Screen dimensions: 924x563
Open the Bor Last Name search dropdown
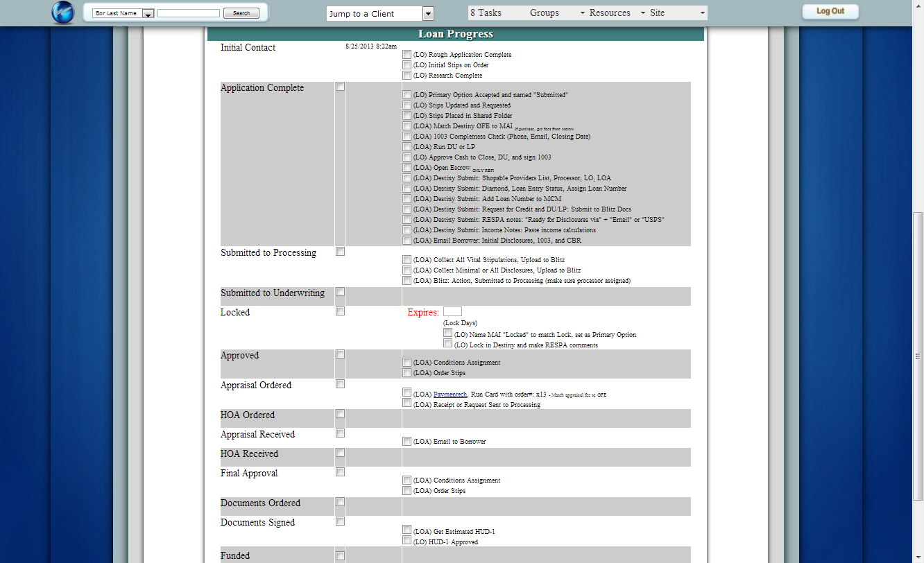coord(148,14)
